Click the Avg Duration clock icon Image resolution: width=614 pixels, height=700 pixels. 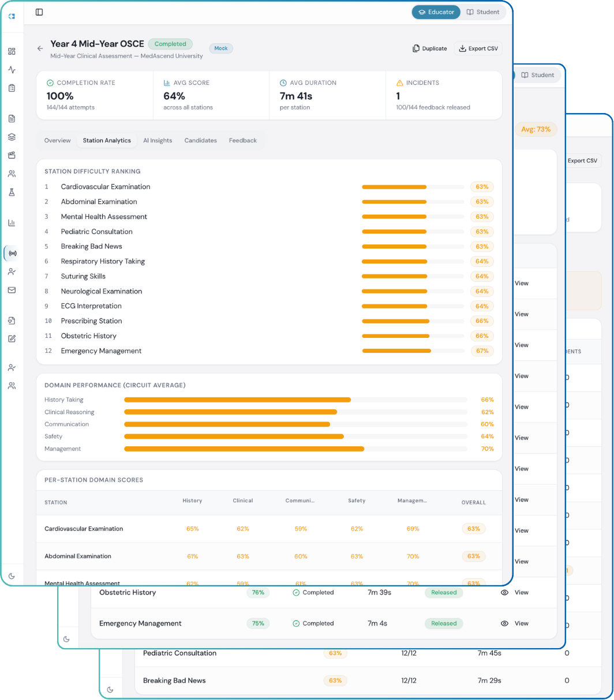point(283,83)
